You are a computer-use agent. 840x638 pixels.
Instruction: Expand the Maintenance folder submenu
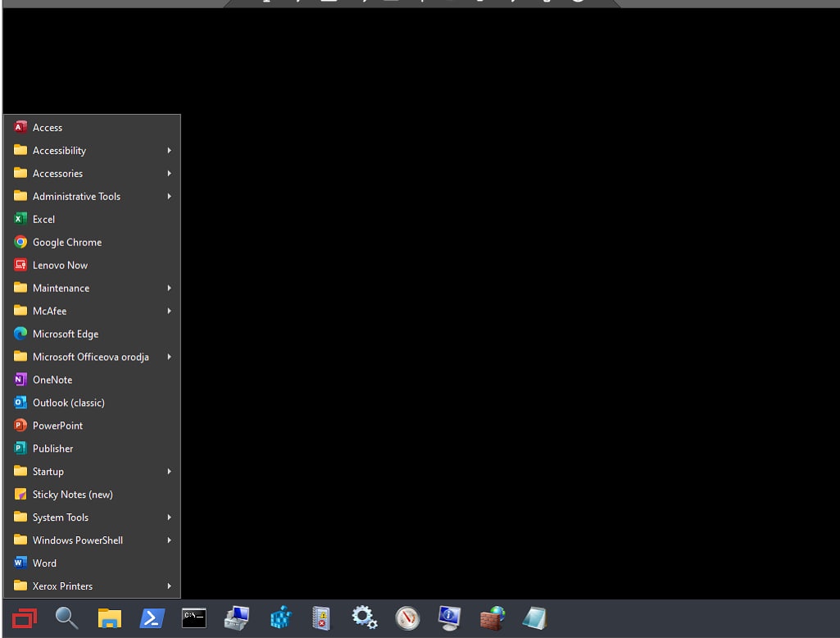coord(92,288)
